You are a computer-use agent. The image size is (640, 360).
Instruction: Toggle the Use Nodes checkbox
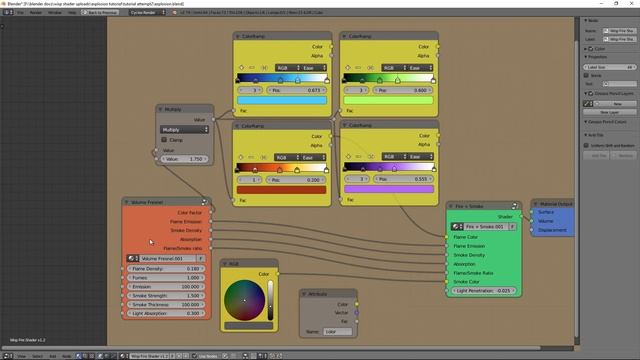(195, 356)
